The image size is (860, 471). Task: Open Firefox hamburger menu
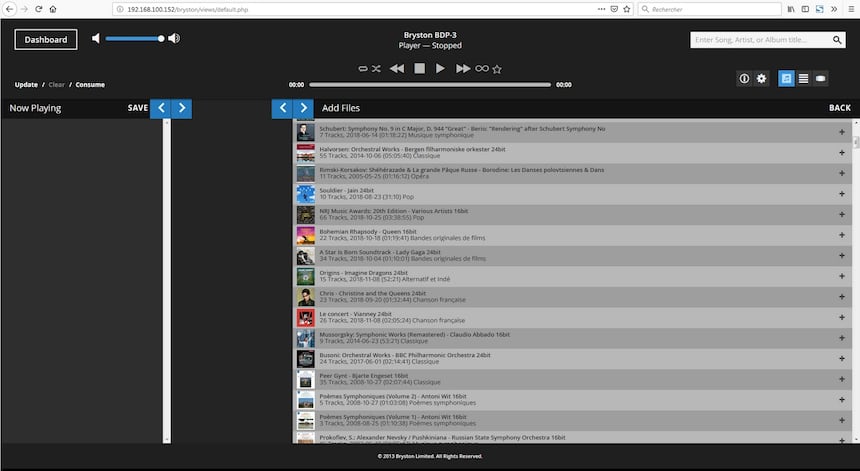click(851, 9)
